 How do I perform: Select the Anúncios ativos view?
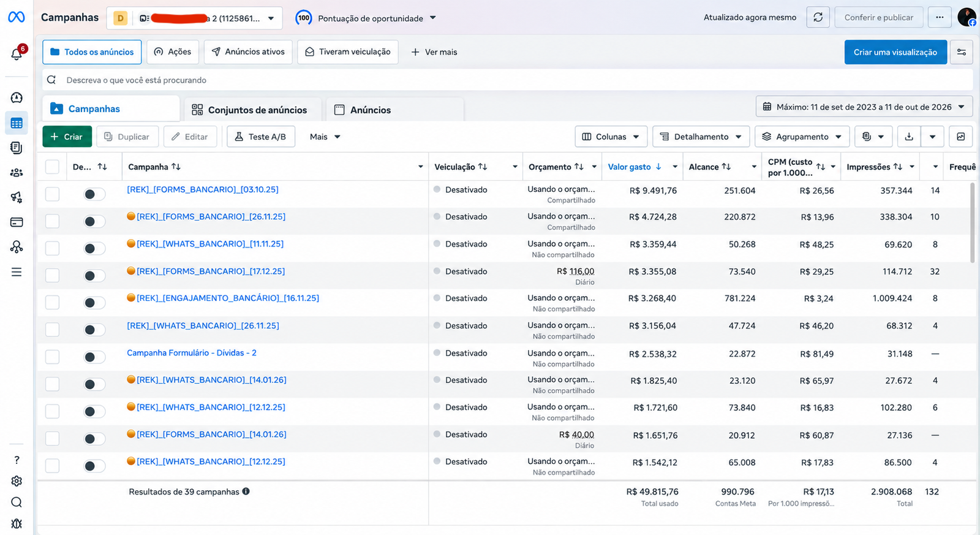click(248, 52)
